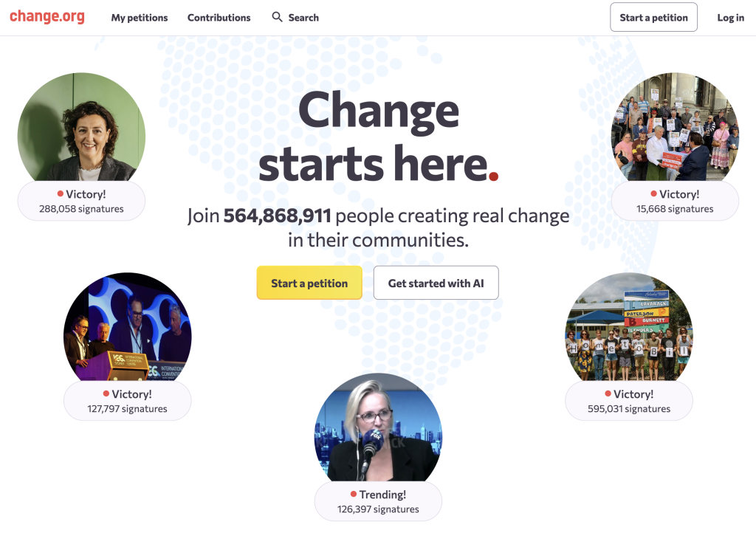Open the Victory petition with 288,058 signatures
Viewport: 756px width, 533px height.
81,202
